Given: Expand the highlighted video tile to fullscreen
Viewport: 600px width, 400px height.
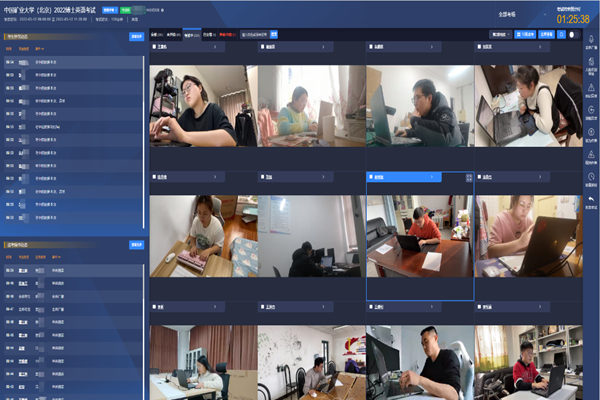Looking at the screenshot, I should (468, 177).
